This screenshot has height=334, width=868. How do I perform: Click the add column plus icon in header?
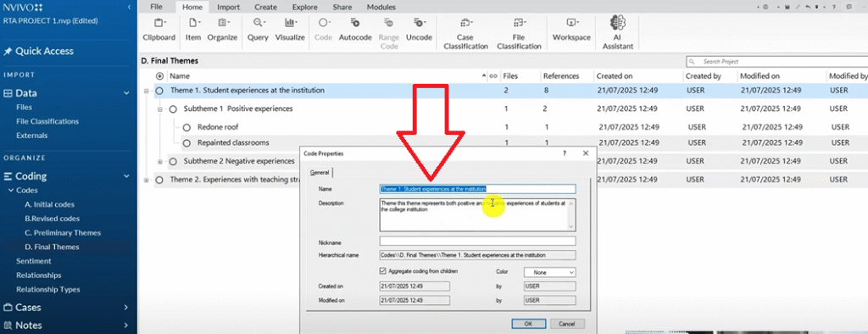(x=160, y=76)
